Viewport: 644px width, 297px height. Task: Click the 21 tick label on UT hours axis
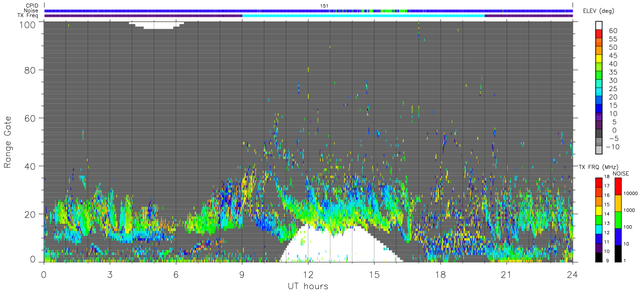(506, 274)
